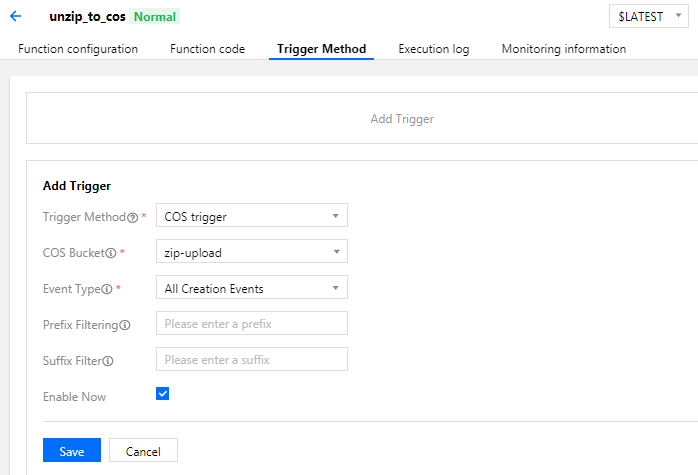Open the $LATEST version selector

649,16
